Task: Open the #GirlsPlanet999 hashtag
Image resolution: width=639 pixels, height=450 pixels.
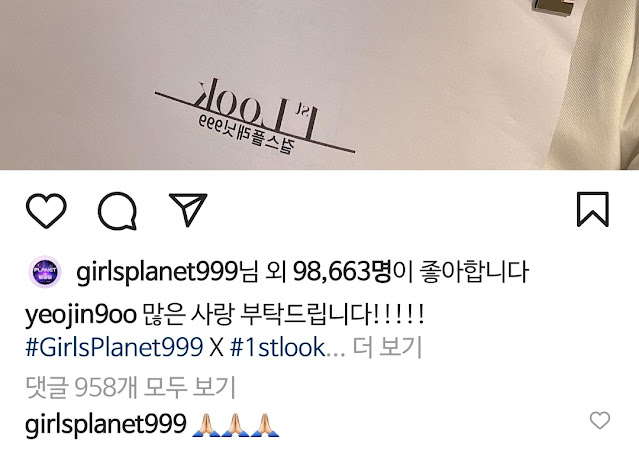Action: (x=114, y=348)
